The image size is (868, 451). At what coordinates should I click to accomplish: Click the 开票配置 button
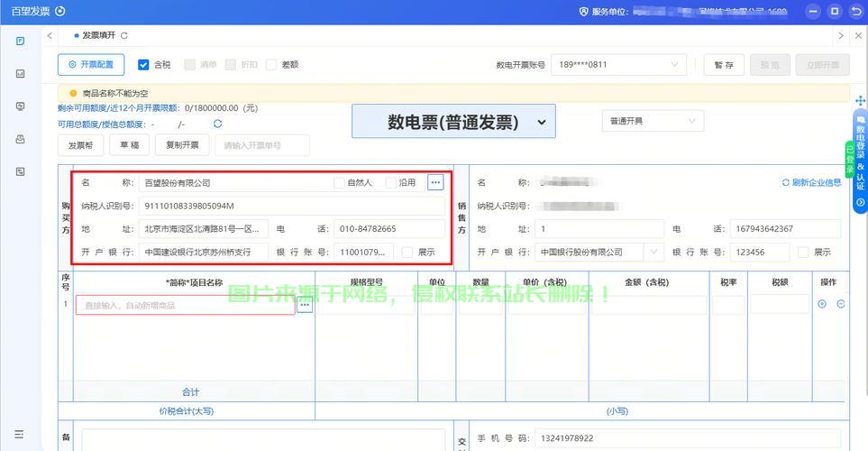pyautogui.click(x=91, y=65)
